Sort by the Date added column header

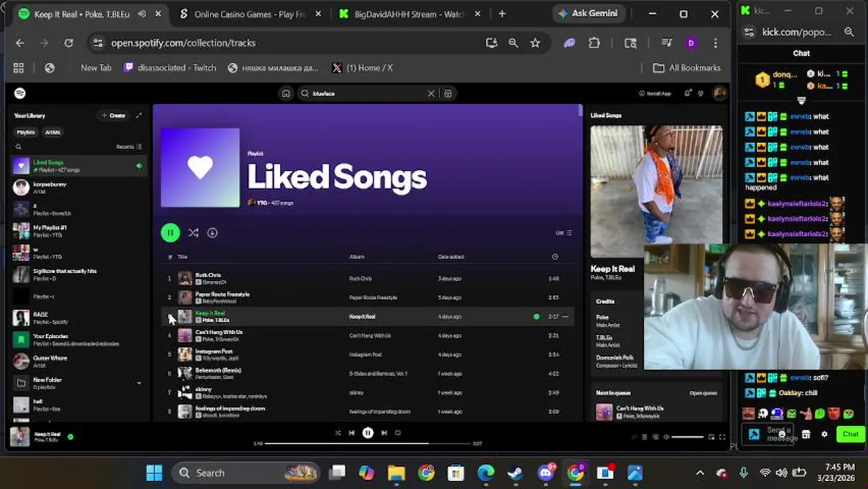tap(451, 257)
